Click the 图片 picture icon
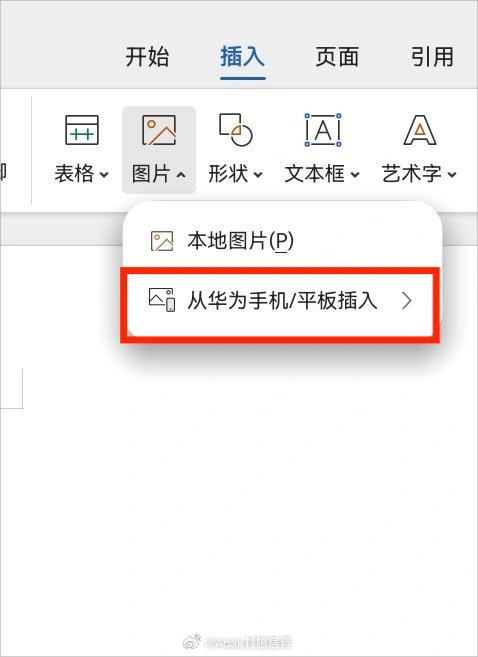This screenshot has height=657, width=478. [x=159, y=130]
